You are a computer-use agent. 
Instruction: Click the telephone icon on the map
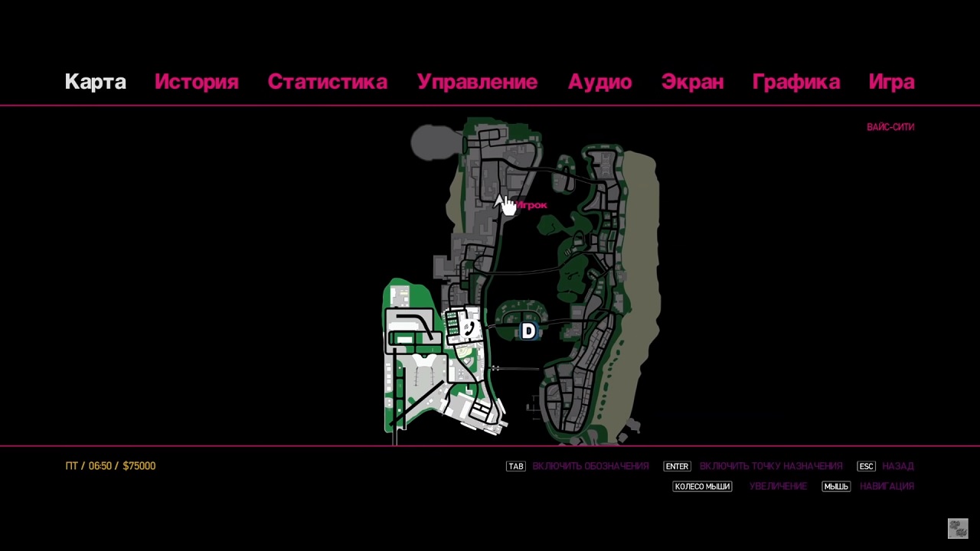(x=469, y=328)
